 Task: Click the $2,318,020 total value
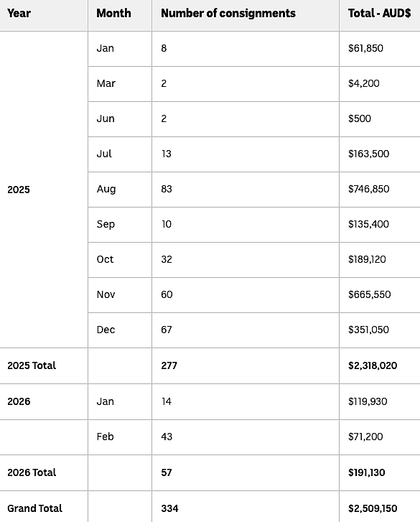pyautogui.click(x=373, y=365)
